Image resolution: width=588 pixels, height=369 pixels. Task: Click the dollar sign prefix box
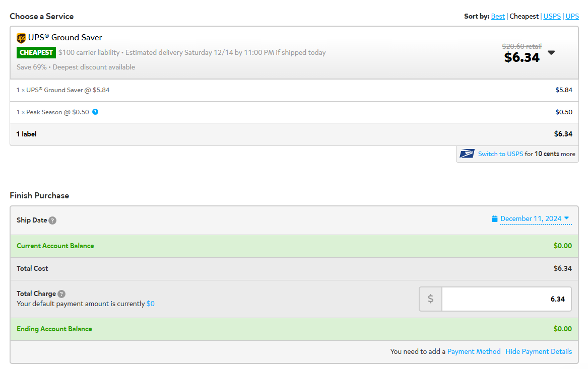click(430, 299)
